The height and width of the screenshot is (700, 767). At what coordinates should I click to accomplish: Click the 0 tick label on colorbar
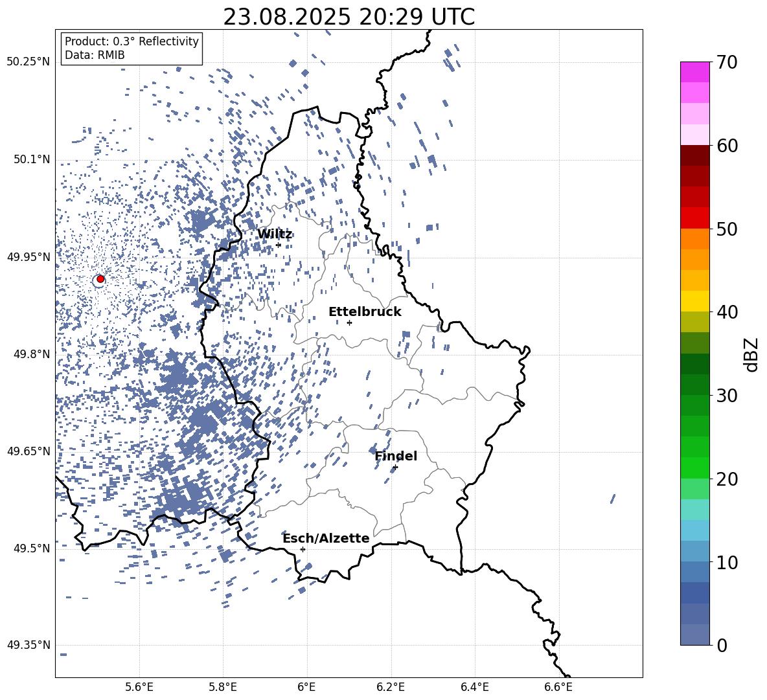click(x=721, y=645)
